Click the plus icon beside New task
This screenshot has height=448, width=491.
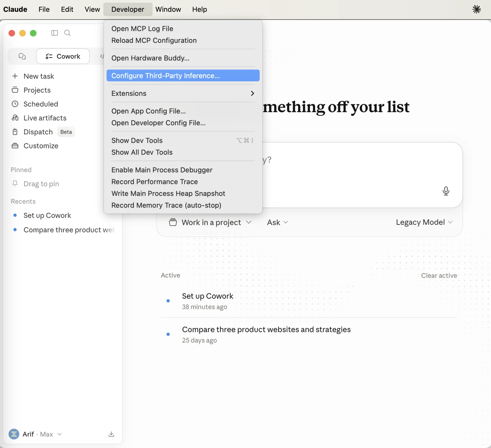coord(15,76)
